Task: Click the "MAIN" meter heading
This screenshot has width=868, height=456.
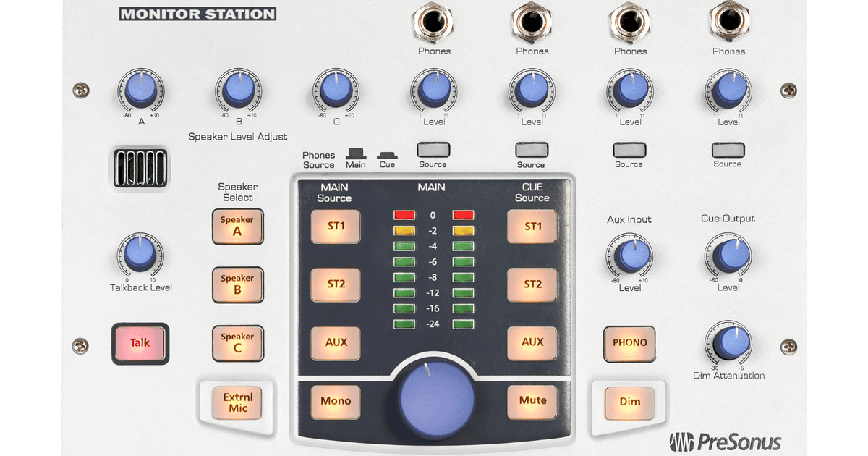Action: click(x=431, y=187)
